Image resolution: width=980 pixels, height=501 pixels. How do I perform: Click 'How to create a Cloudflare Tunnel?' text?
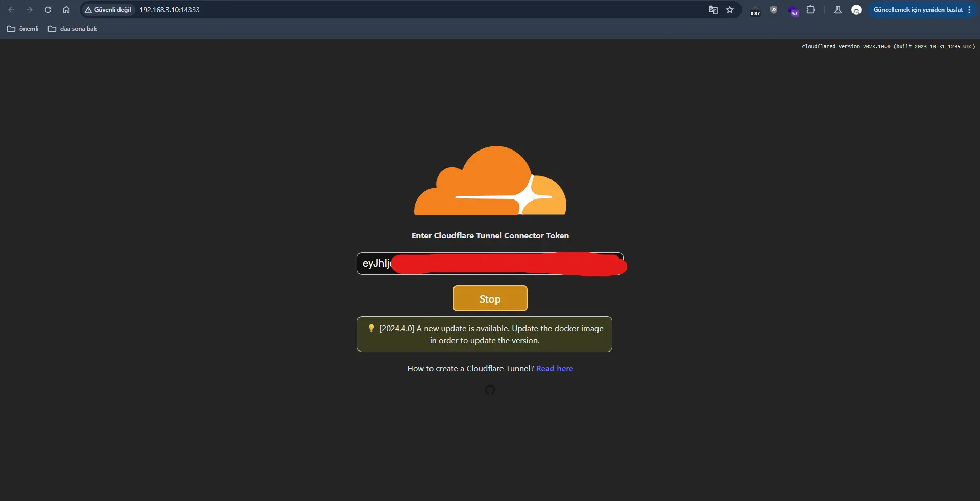click(x=470, y=368)
